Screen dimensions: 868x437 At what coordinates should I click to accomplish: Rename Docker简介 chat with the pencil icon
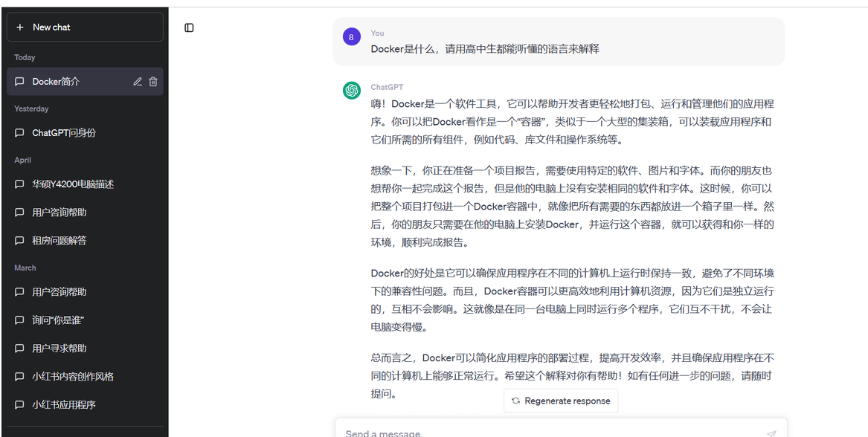click(x=138, y=82)
